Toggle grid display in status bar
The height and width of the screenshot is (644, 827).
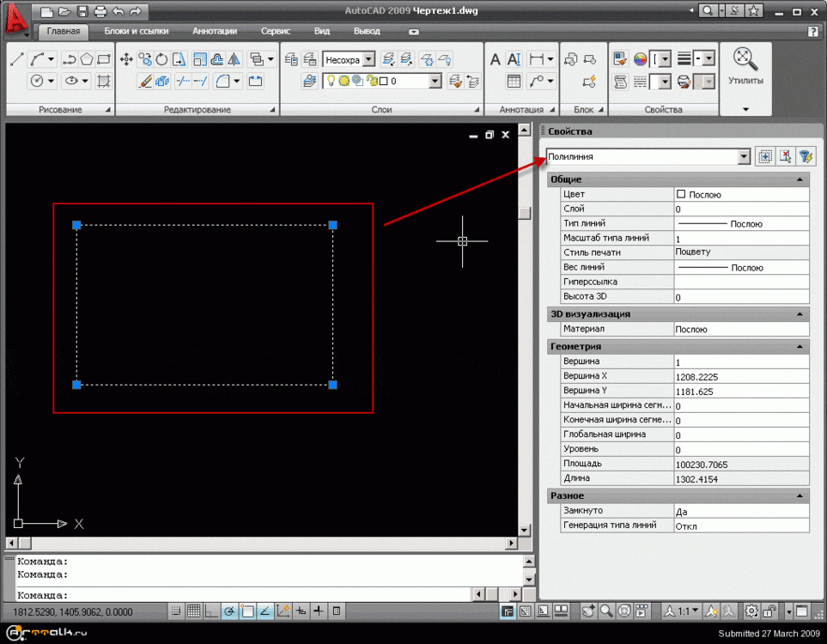(x=194, y=611)
